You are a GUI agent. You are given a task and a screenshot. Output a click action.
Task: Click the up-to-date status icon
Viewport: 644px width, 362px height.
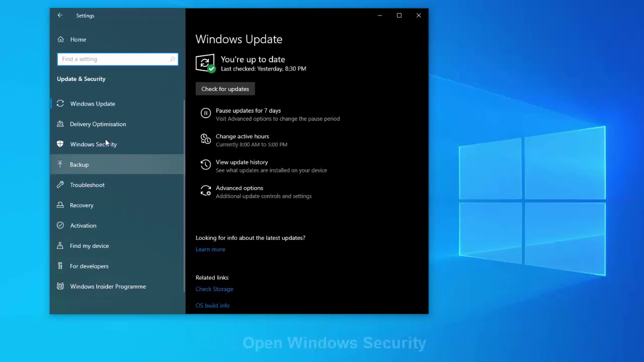(205, 63)
